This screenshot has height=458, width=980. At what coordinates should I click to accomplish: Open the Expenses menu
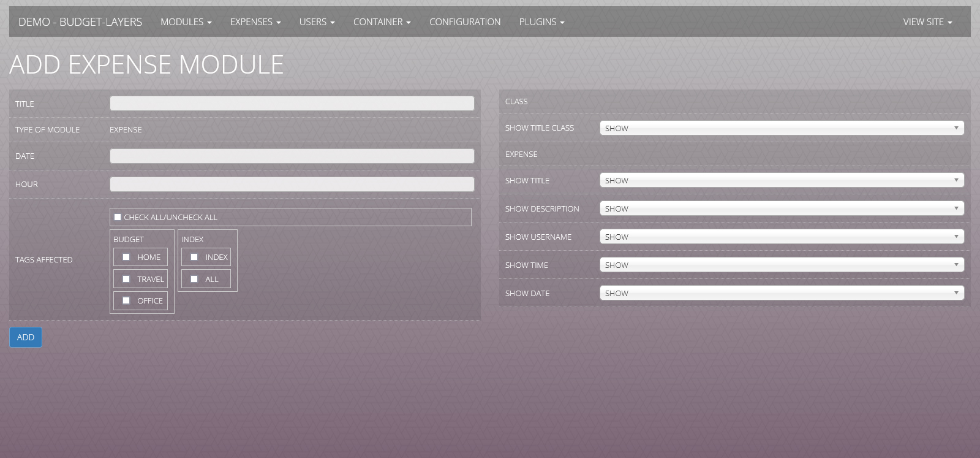tap(255, 22)
